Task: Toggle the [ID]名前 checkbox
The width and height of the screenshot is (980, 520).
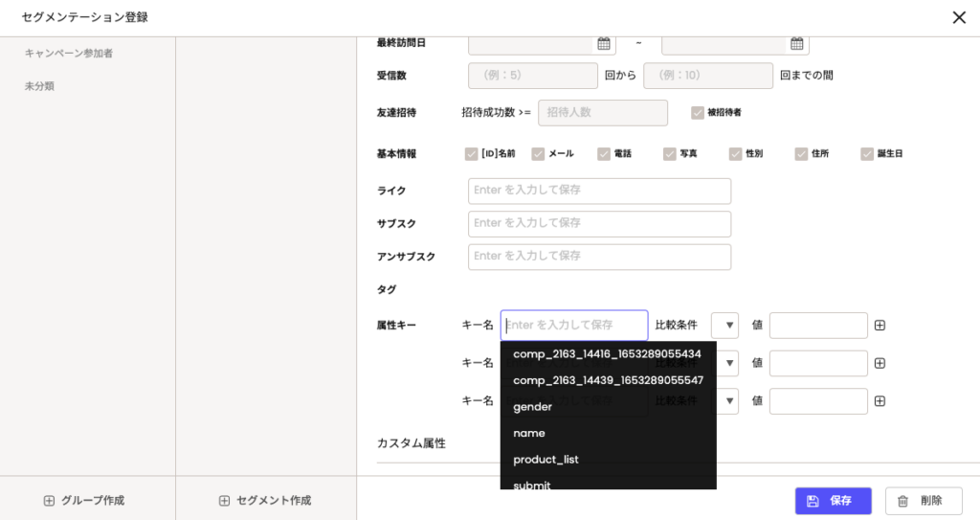Action: point(471,154)
